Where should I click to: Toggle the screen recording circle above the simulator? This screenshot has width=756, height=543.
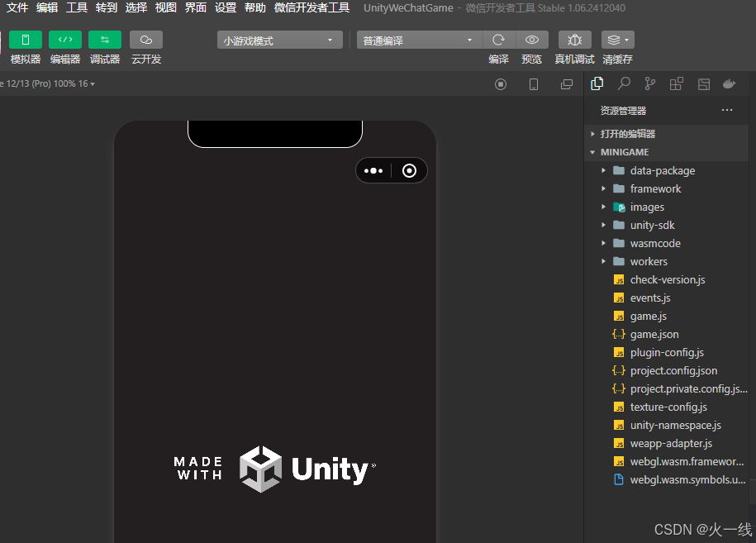click(x=500, y=83)
